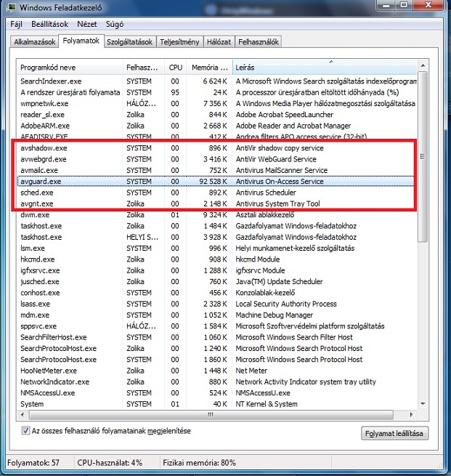Toggle show processes from all users checkbox

pos(25,431)
